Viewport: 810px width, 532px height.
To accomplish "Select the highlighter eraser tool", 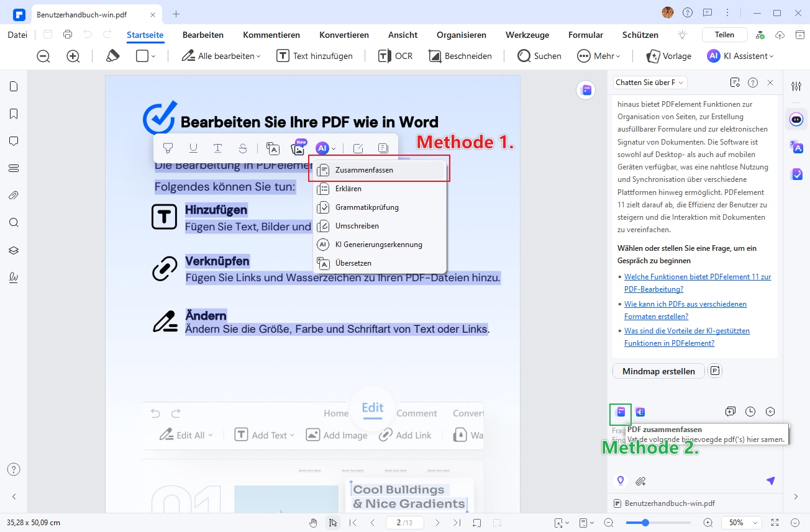I will [112, 56].
